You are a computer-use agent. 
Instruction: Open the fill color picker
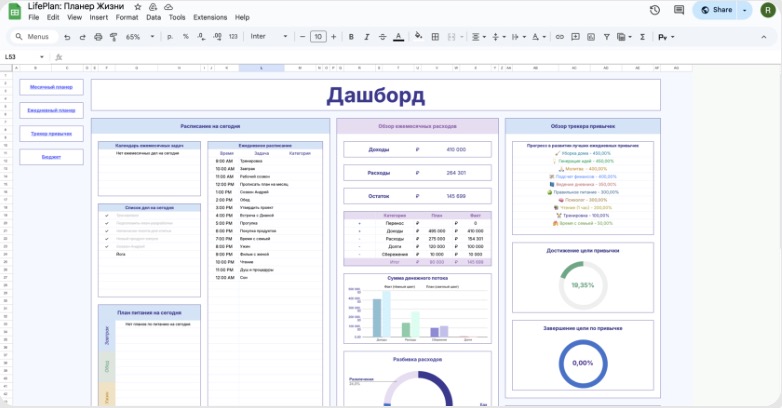[418, 36]
